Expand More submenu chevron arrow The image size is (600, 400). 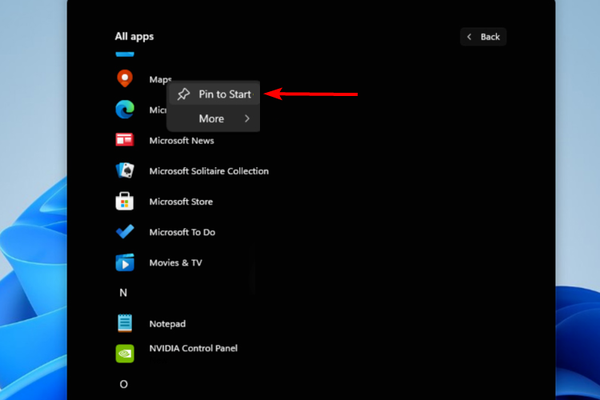247,119
